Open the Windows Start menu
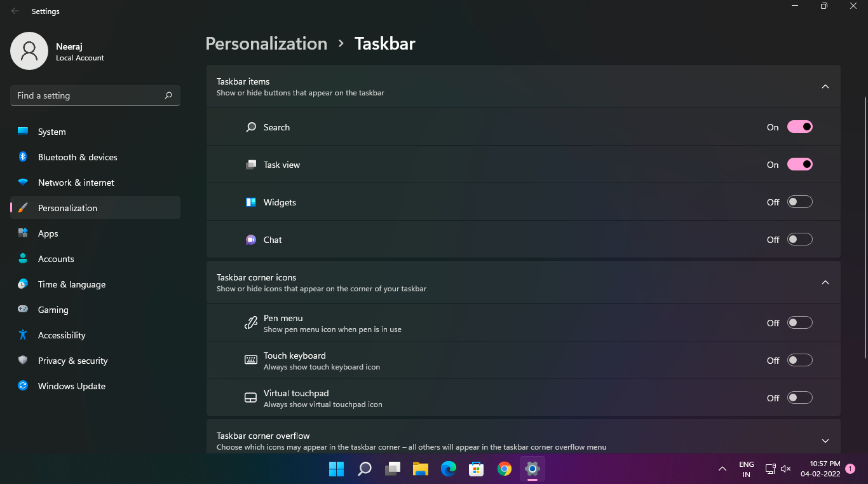 (x=336, y=469)
